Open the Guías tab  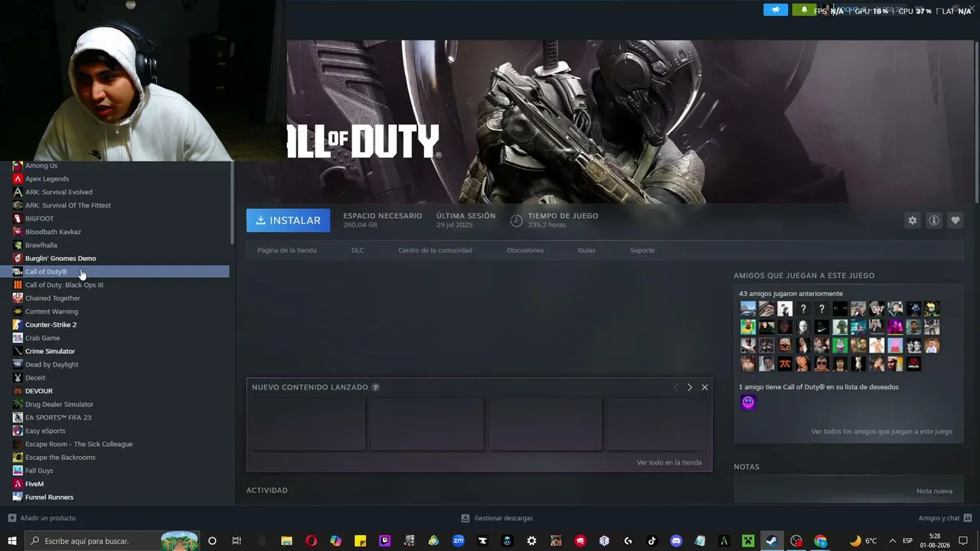point(586,250)
